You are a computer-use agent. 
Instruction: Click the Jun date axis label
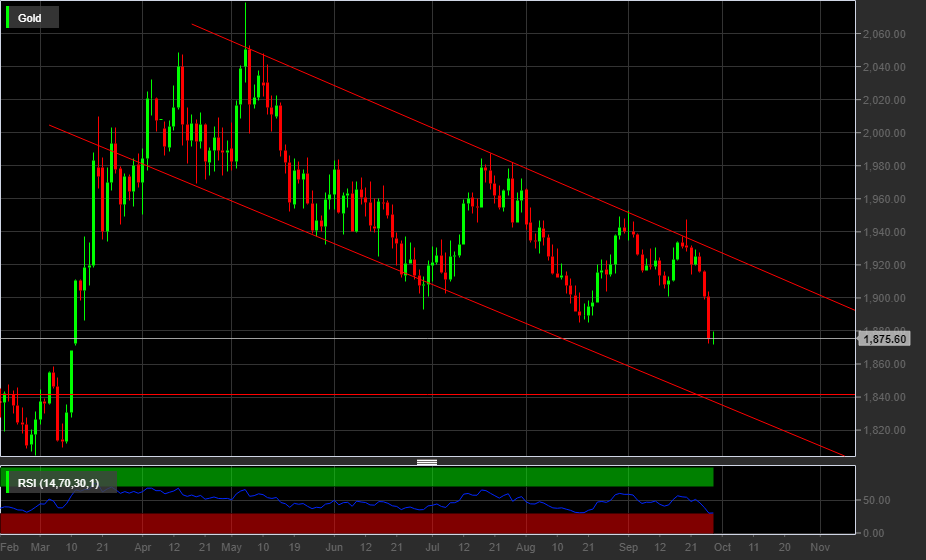[x=334, y=548]
